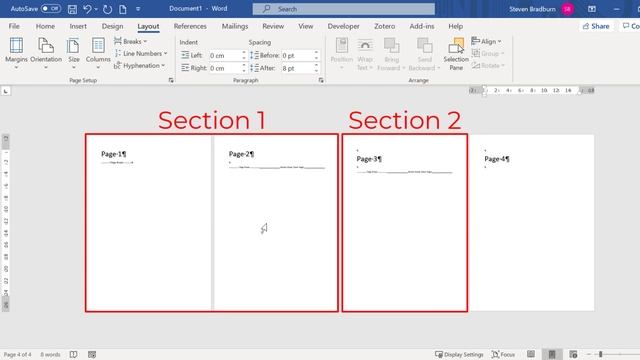This screenshot has width=640, height=360.
Task: Open the Rotate dropdown
Action: pyautogui.click(x=489, y=65)
